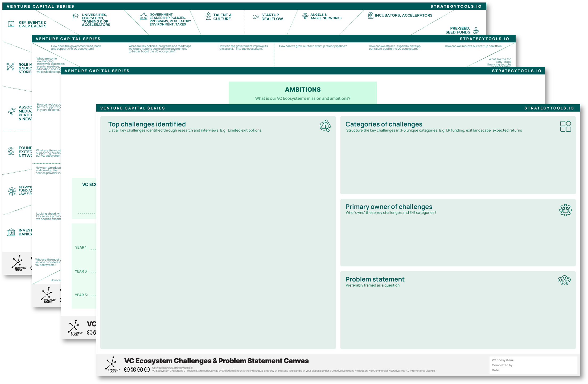
Task: Click the Strategy Tools logo in the front canvas footer
Action: click(x=112, y=365)
